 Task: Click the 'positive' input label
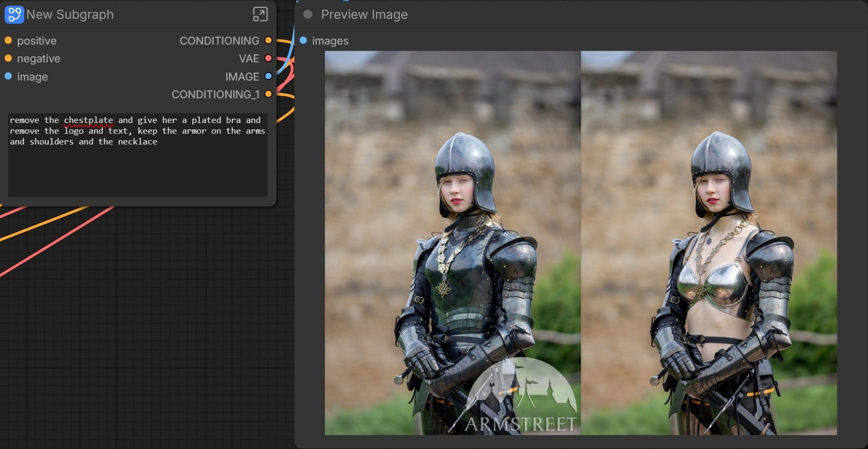37,41
